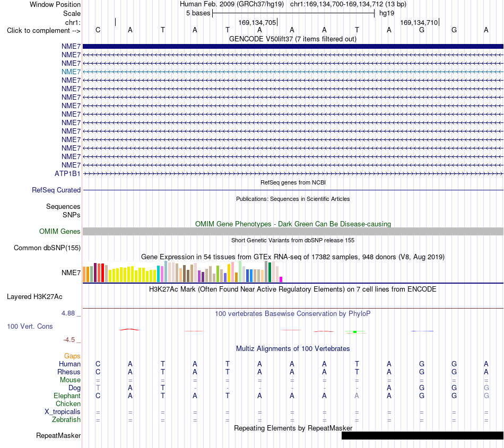Click the dark green bar in GTEx chart
This screenshot has width=504, height=448.
[270, 273]
